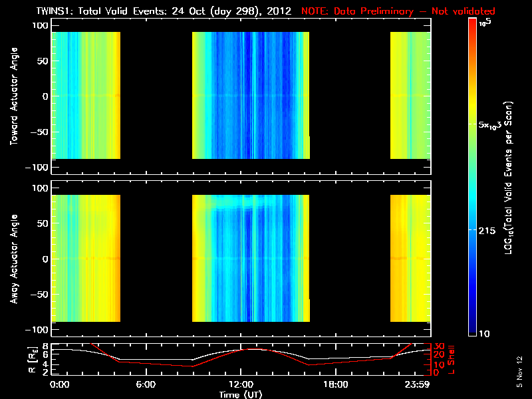Click the Away Actuator Angle axis label
The height and width of the screenshot is (399, 532).
(x=14, y=259)
